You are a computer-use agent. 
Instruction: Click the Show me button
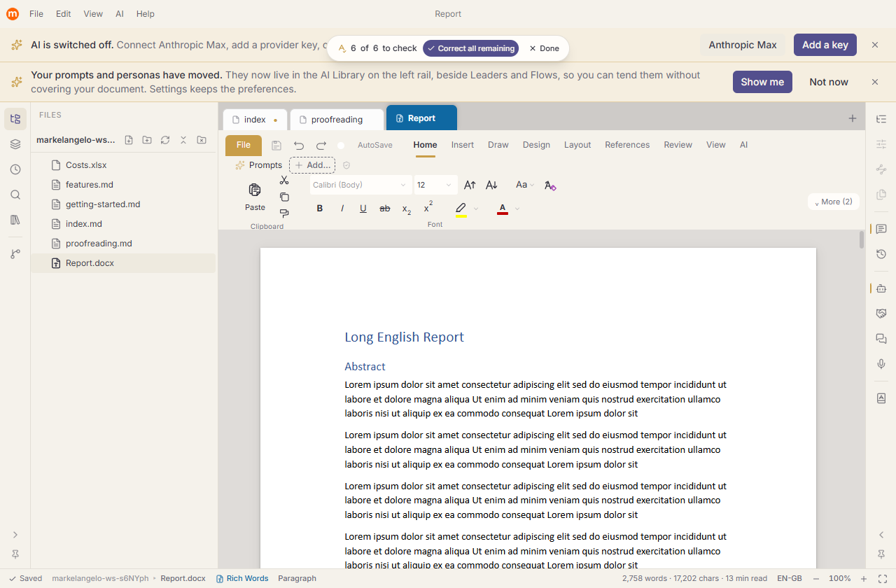coord(762,82)
